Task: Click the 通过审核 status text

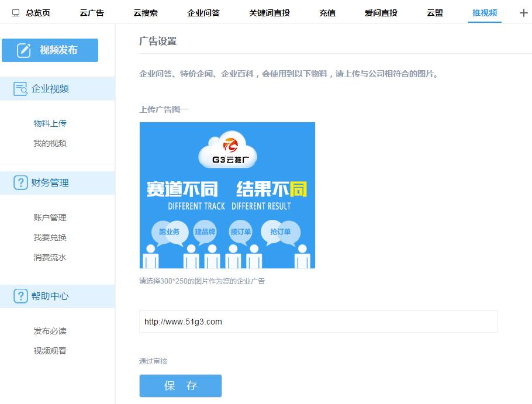Action: [153, 361]
